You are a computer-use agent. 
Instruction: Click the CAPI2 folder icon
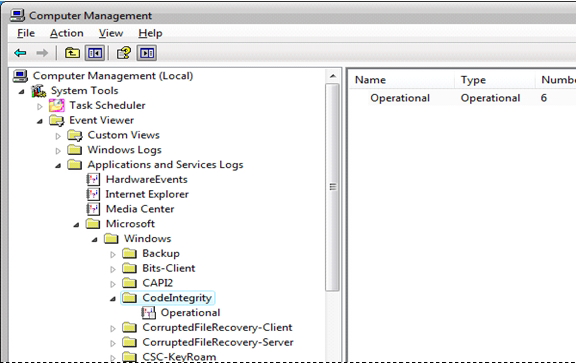tap(129, 283)
